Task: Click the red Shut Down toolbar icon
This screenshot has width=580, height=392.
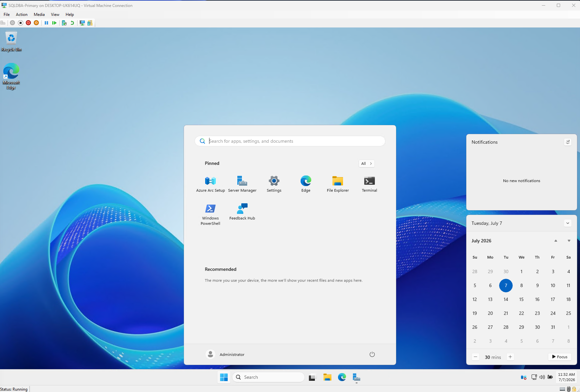Action: 28,23
